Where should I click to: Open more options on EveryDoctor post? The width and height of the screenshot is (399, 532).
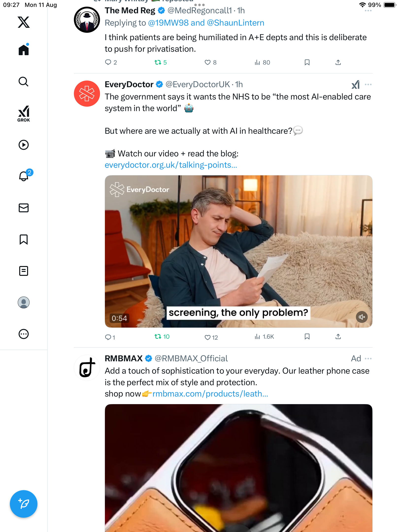(368, 85)
